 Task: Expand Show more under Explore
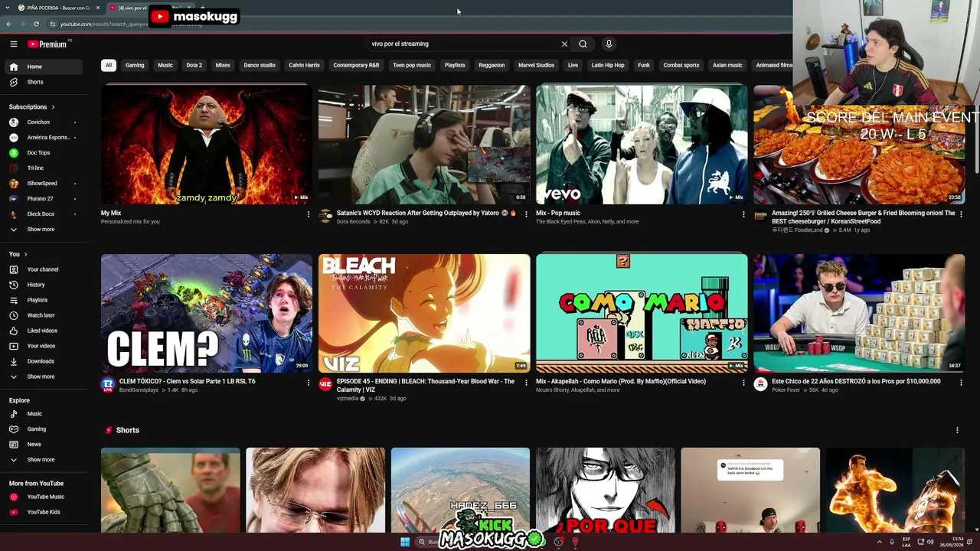[x=43, y=460]
